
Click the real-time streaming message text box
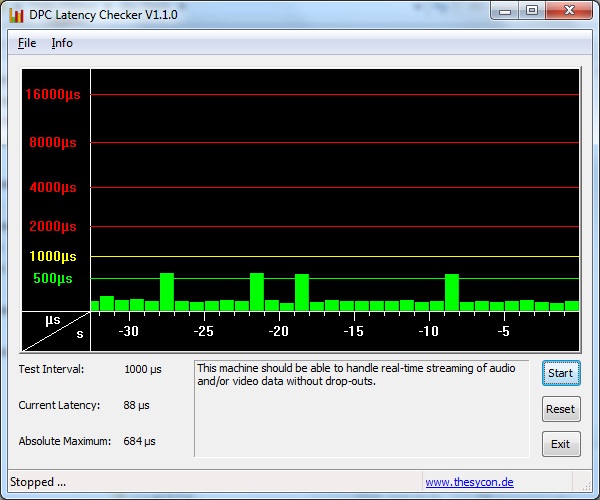point(362,409)
